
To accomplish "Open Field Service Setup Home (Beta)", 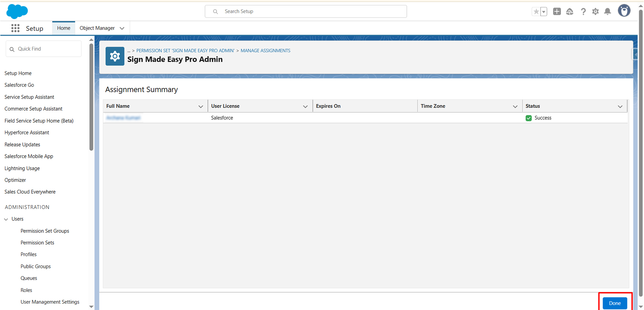I will point(39,121).
